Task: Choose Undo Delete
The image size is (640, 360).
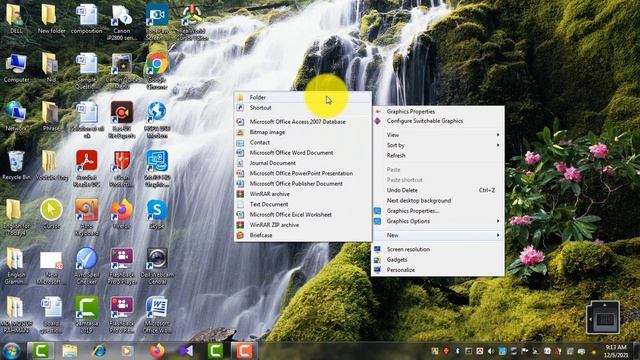Action: pyautogui.click(x=438, y=190)
